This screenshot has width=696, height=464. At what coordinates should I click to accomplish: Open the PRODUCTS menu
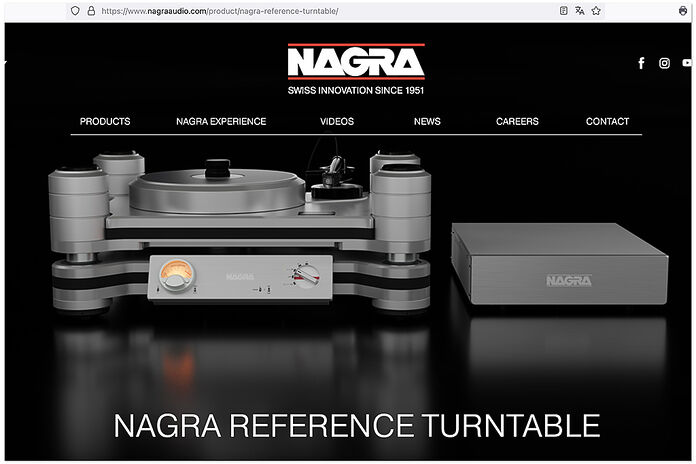(x=105, y=121)
